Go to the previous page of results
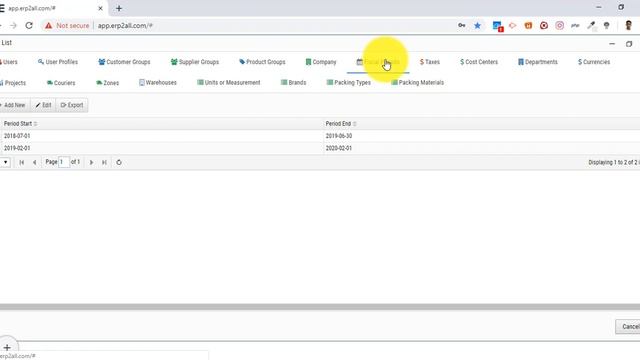This screenshot has height=360, width=640. tap(35, 162)
